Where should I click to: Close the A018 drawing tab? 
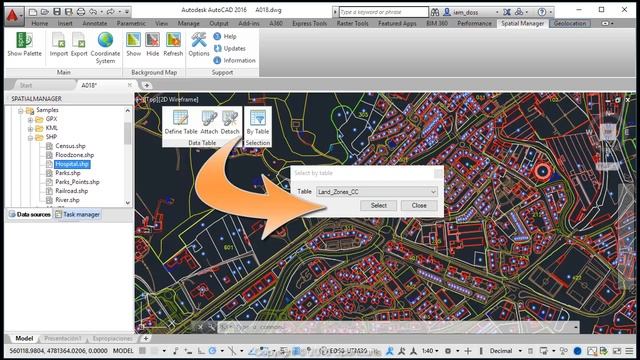[x=130, y=85]
